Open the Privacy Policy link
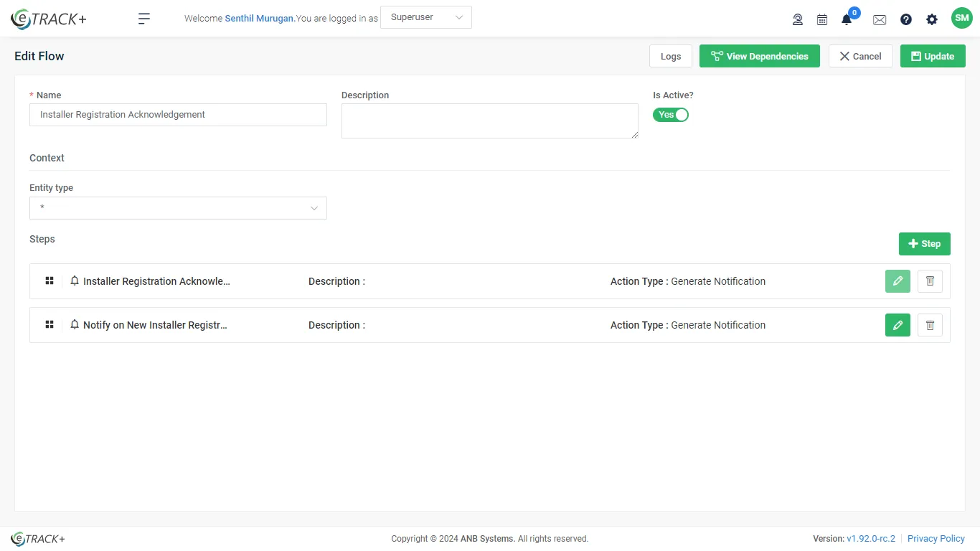This screenshot has height=551, width=980. click(x=936, y=539)
